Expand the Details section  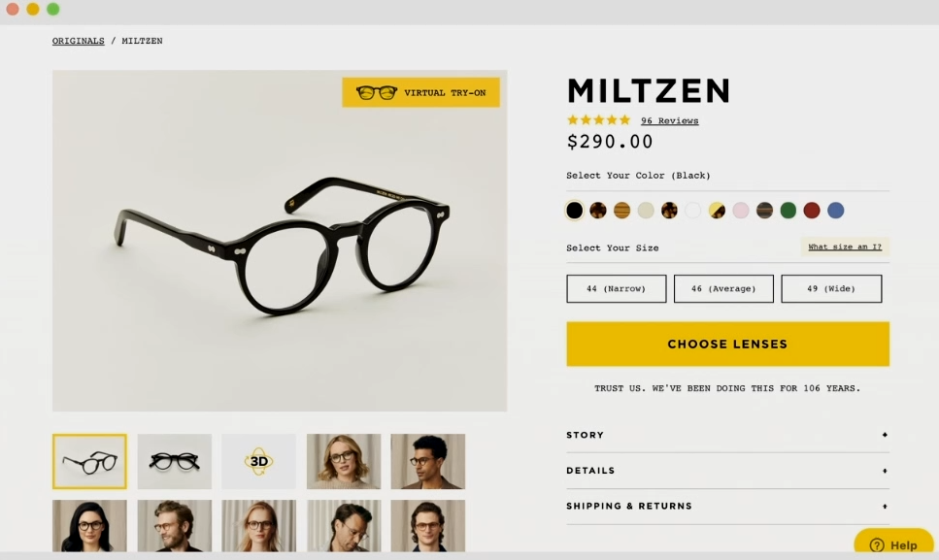(727, 471)
